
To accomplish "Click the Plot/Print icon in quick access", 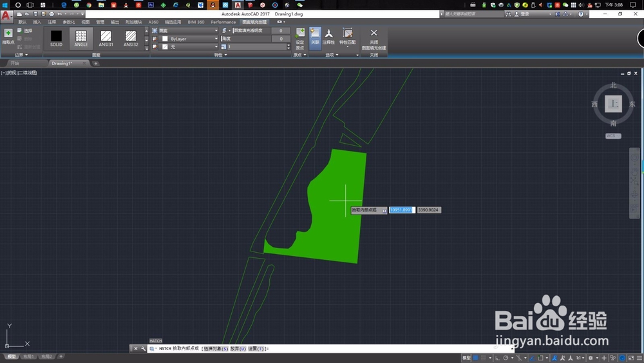I will point(52,14).
